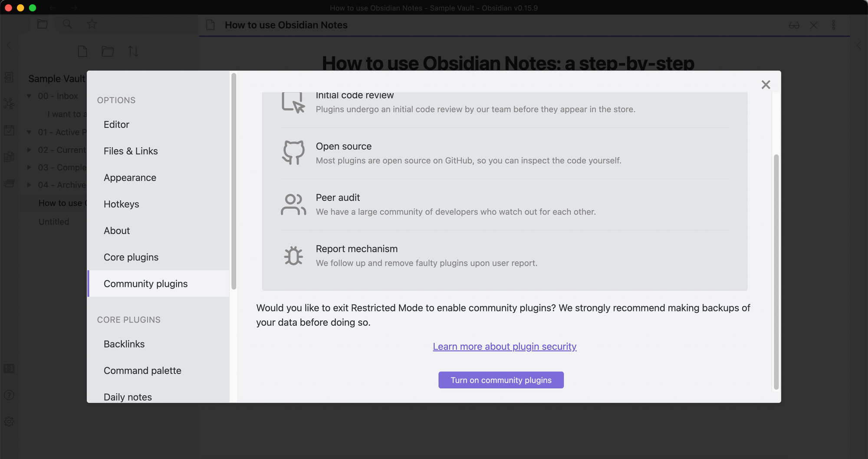Viewport: 868px width, 459px height.
Task: Click the starred notes star icon
Action: click(x=92, y=24)
